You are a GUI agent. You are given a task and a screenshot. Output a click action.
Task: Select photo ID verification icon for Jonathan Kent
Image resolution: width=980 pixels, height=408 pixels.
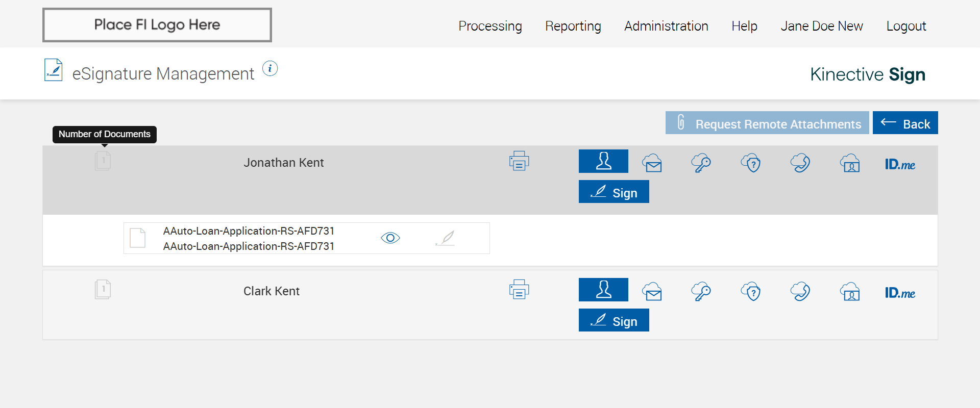pos(850,163)
